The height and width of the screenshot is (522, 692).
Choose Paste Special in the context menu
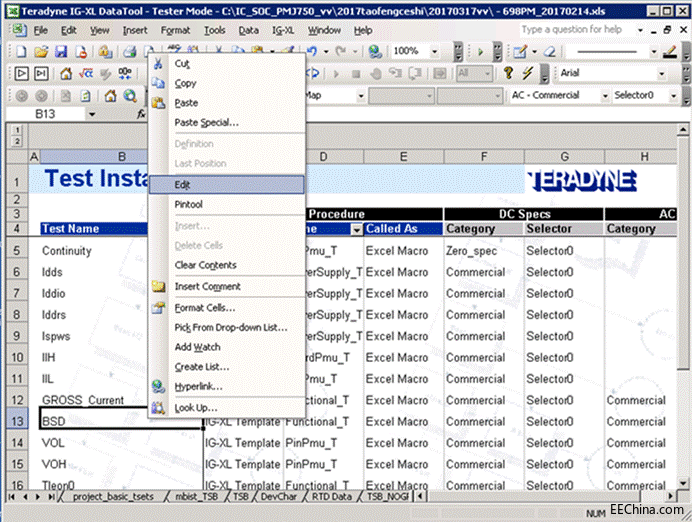pyautogui.click(x=226, y=122)
